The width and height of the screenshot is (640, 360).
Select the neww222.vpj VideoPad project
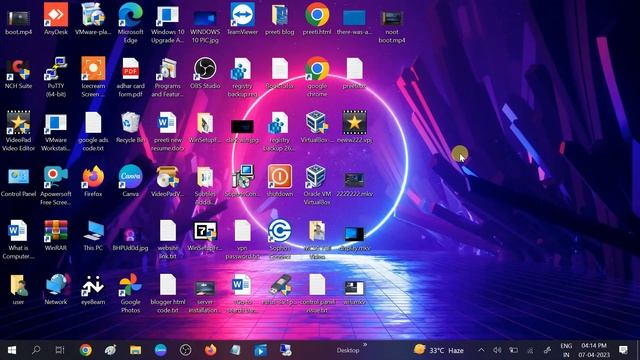(354, 127)
